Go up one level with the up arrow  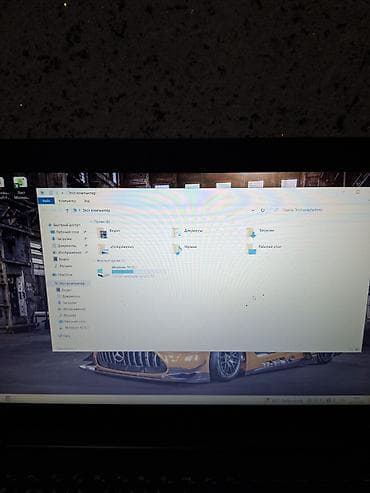[67, 210]
